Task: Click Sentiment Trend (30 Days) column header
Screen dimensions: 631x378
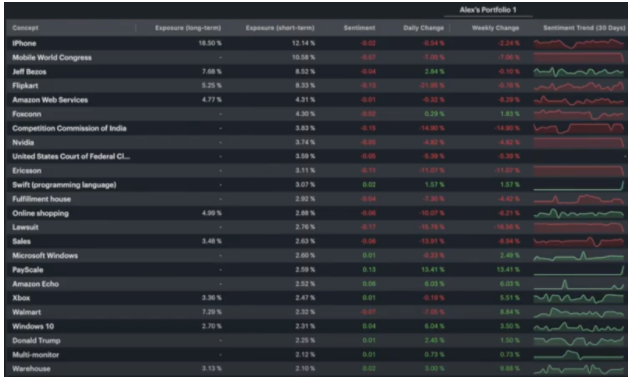Action: tap(584, 28)
